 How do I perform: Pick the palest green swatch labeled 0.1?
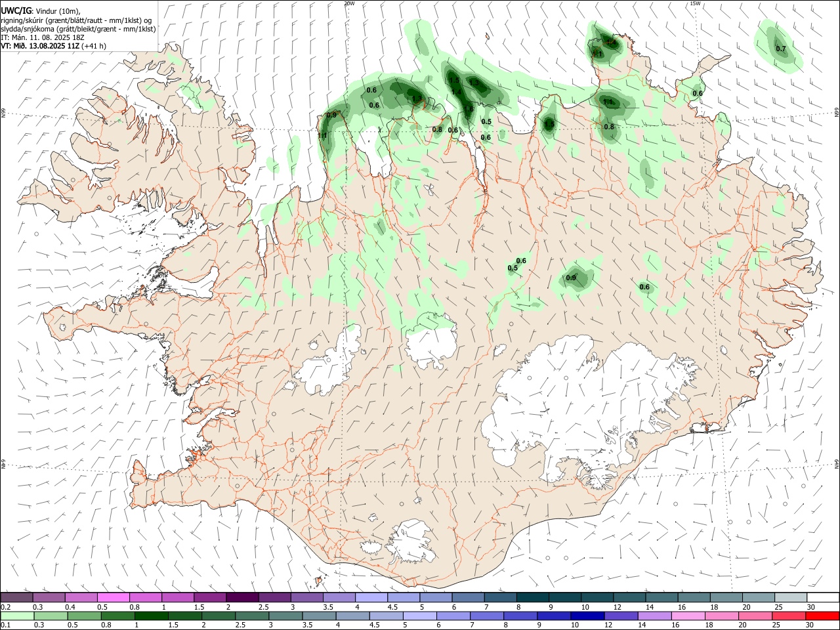tap(17, 616)
